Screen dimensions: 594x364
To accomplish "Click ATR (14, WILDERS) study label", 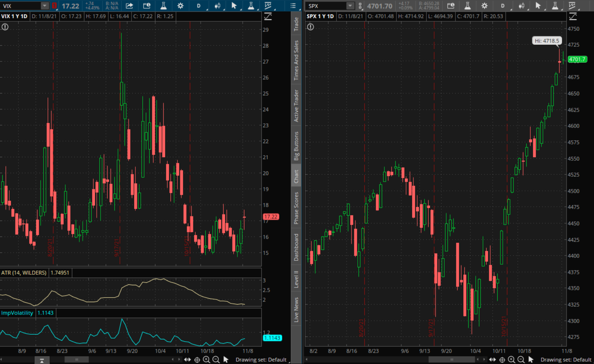I will (x=24, y=273).
